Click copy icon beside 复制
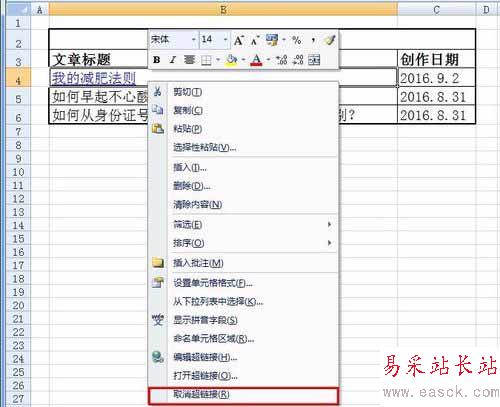Screen dimensions: 500x407 [x=158, y=109]
